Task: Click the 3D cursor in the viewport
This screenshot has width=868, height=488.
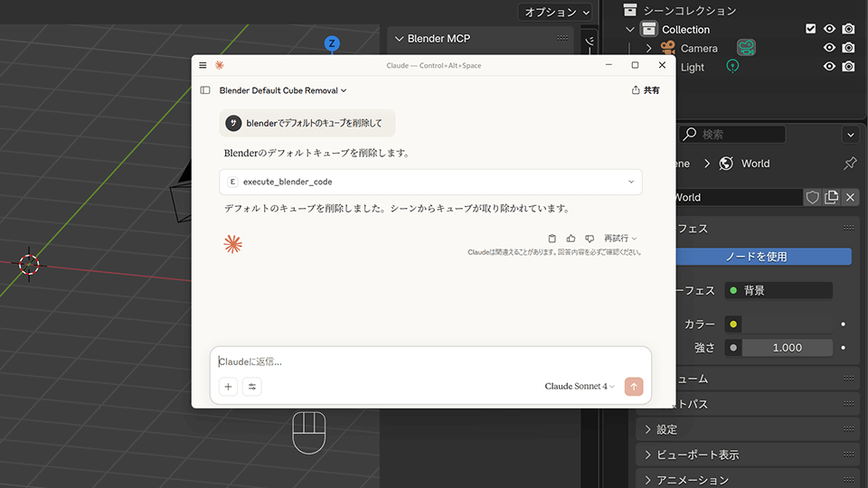Action: (x=29, y=265)
